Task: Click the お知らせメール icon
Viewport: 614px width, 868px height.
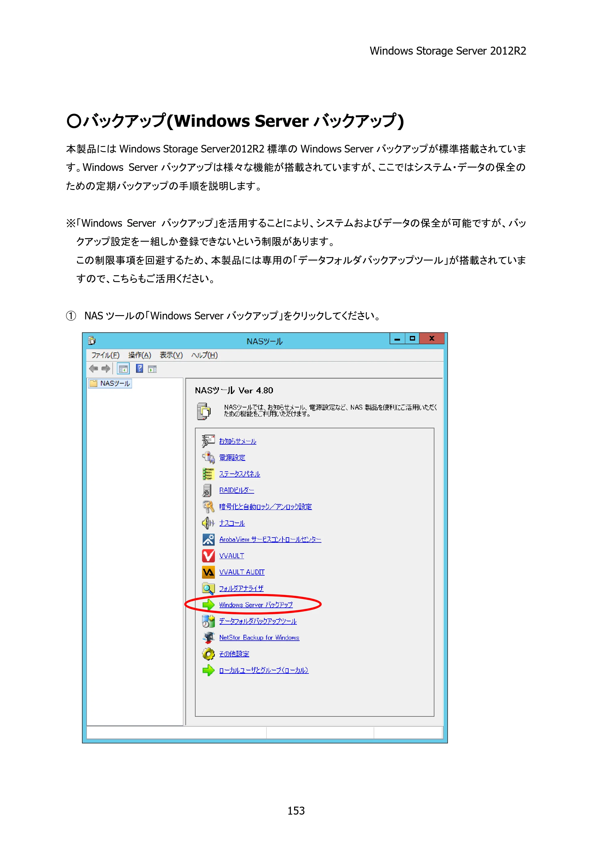Action: tap(208, 441)
